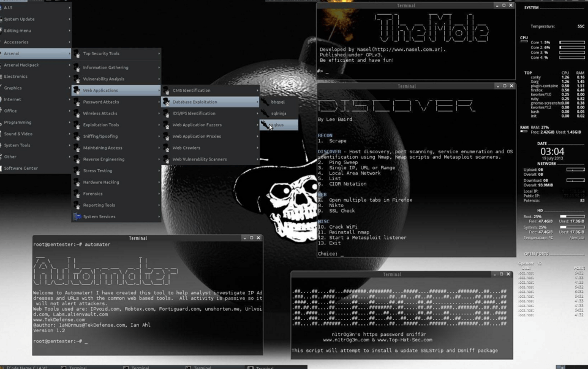588x369 pixels.
Task: Focus the Automater terminal command prompt
Action: point(86,341)
